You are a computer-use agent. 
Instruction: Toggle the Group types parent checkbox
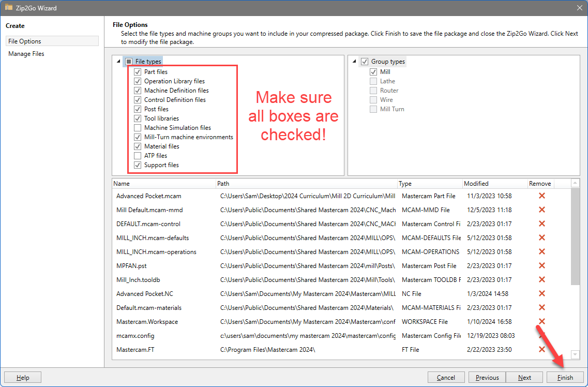pyautogui.click(x=365, y=62)
